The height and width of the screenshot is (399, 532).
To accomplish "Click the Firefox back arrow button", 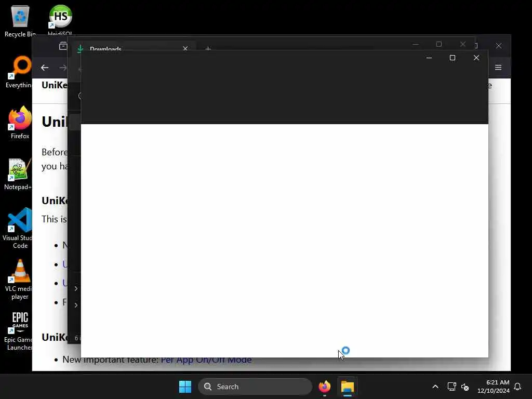I will [45, 68].
